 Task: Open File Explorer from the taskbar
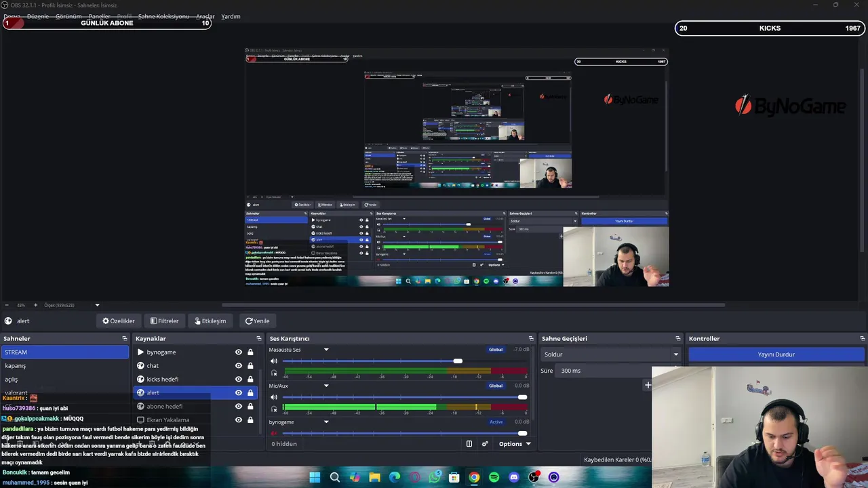(374, 477)
